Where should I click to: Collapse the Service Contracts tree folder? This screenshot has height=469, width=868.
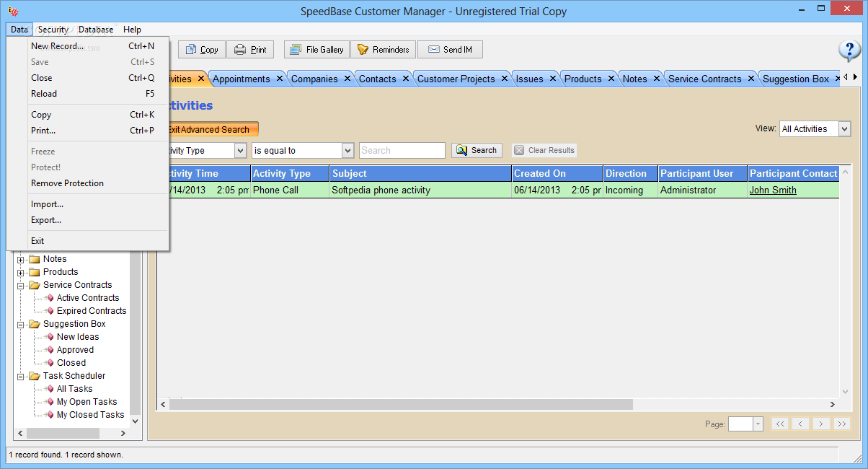[x=21, y=286]
